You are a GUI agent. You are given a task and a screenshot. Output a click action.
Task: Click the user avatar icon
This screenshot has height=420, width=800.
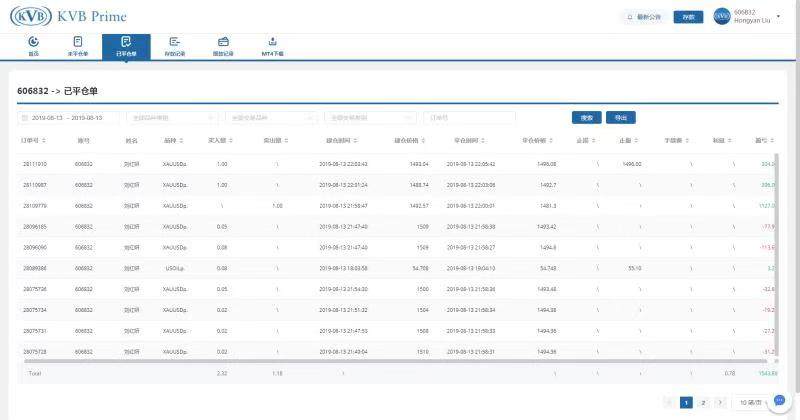[722, 17]
